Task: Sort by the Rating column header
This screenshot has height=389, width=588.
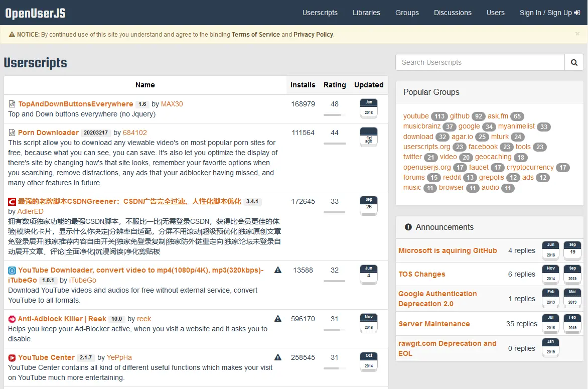Action: click(x=335, y=85)
